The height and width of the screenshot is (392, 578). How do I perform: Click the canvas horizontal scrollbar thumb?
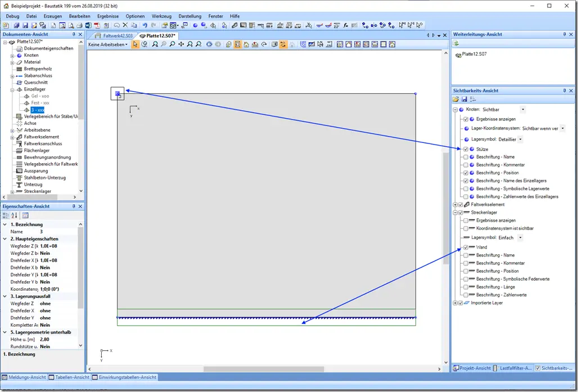264,369
